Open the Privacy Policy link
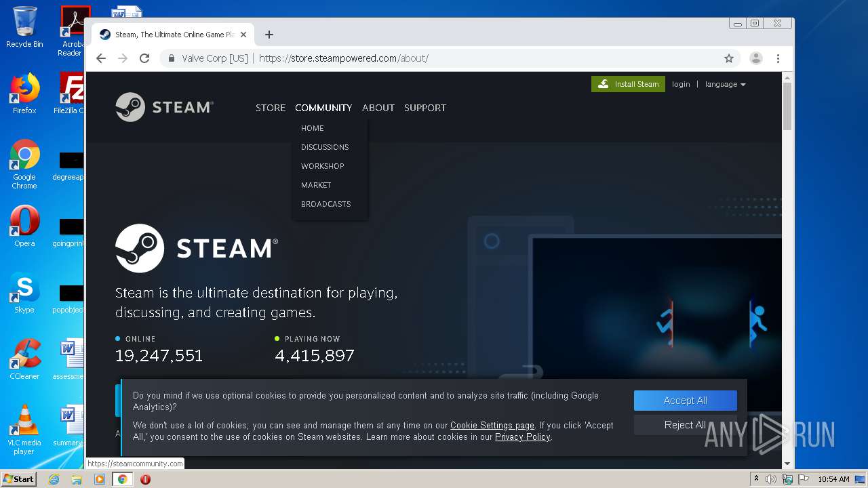 tap(523, 437)
